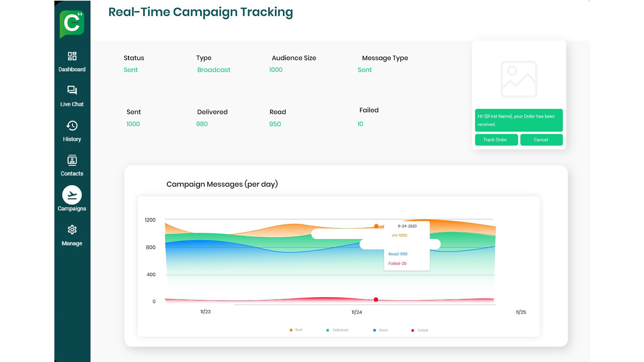
Task: Toggle the Failed series in chart legend
Action: 420,330
